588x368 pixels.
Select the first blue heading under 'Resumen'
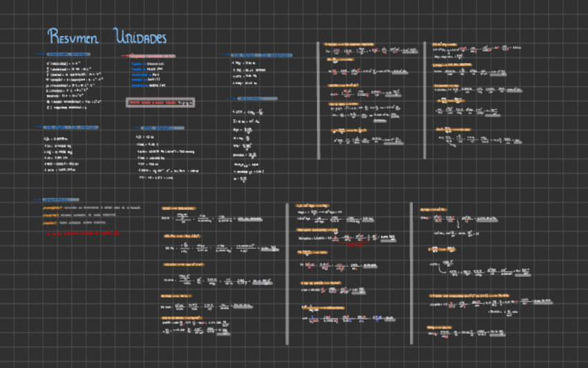point(69,54)
